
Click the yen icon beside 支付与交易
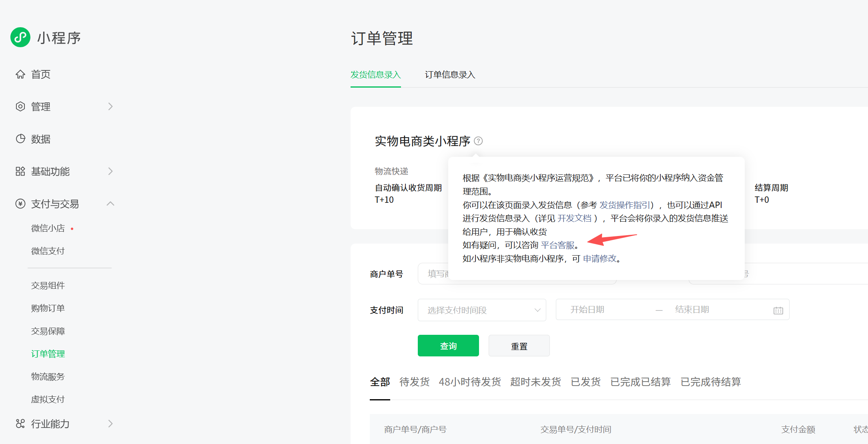pyautogui.click(x=20, y=204)
